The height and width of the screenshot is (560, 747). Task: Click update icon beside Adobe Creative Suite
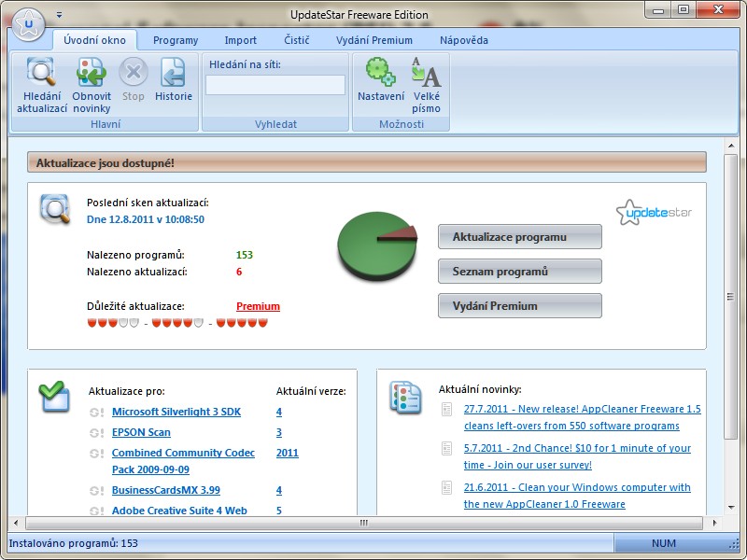(97, 511)
